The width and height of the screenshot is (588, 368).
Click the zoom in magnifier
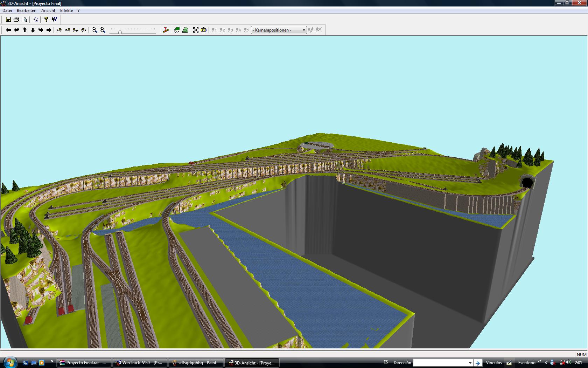tap(103, 30)
